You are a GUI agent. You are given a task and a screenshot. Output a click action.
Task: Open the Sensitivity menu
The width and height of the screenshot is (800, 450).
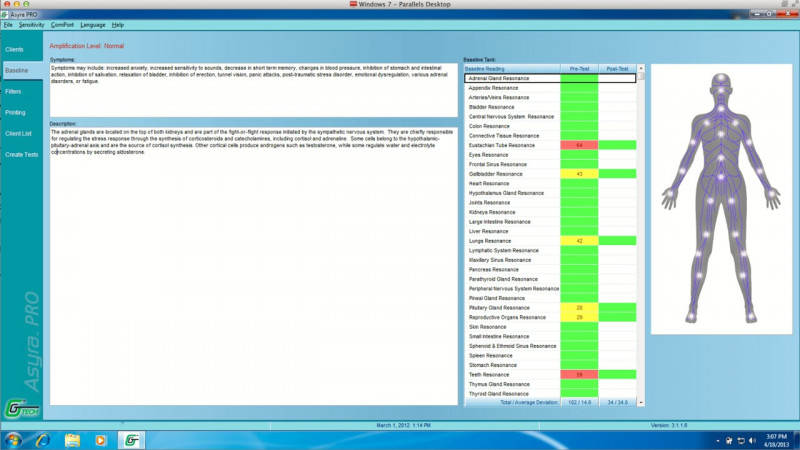tap(32, 24)
